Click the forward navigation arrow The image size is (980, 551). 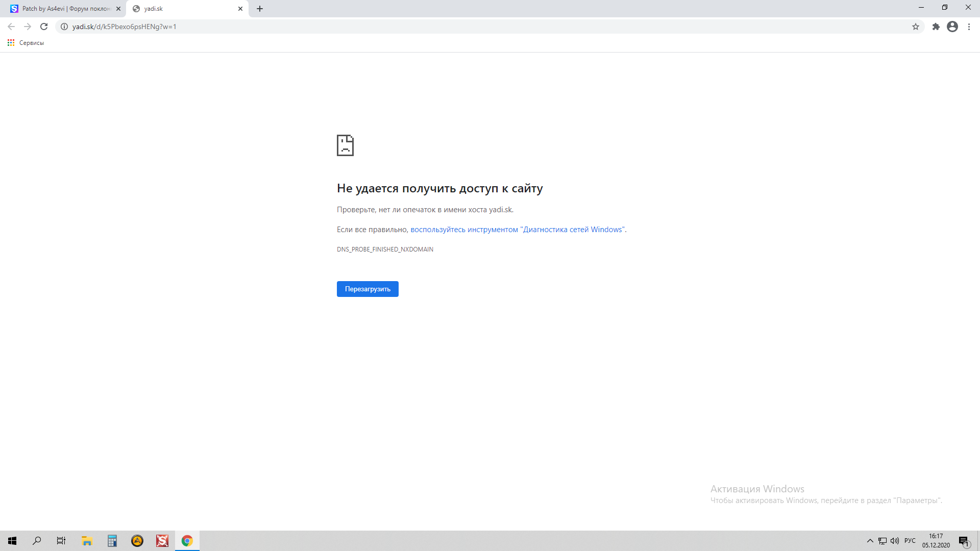pyautogui.click(x=28, y=27)
